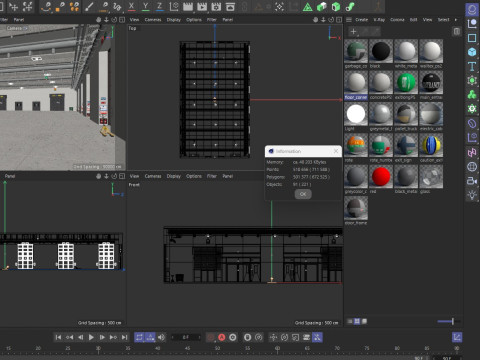Click the rectangle icon in right palette
Image resolution: width=480 pixels, height=360 pixels.
click(x=472, y=38)
